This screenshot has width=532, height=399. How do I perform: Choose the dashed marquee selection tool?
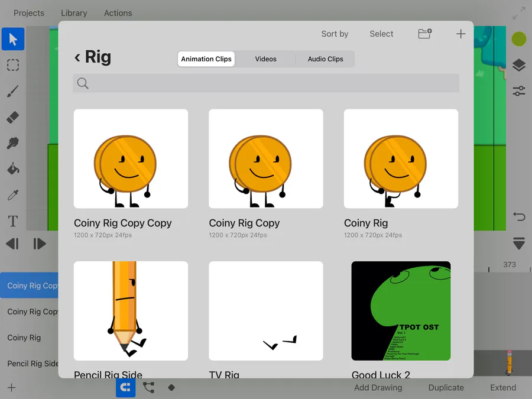pos(13,65)
